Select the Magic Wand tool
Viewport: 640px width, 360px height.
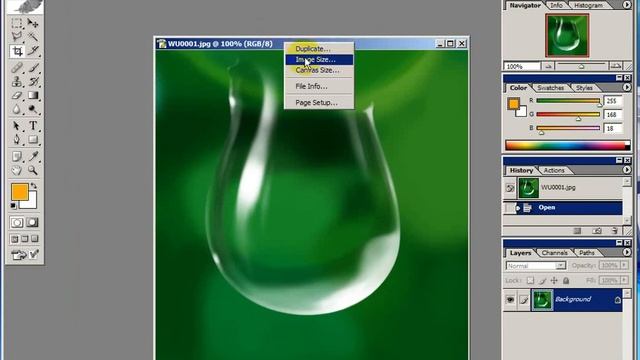[x=33, y=37]
